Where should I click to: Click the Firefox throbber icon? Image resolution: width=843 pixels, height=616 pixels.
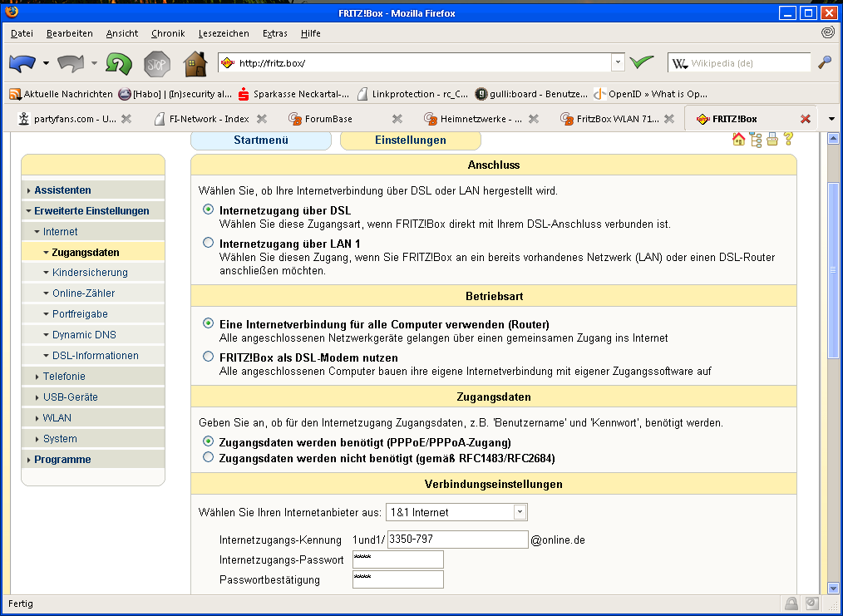click(x=828, y=32)
